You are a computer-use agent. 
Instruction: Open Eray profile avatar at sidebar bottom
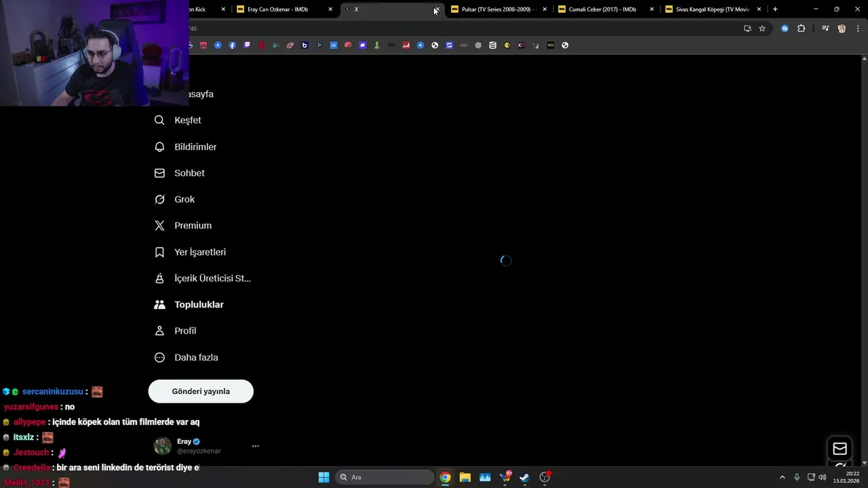point(163,446)
